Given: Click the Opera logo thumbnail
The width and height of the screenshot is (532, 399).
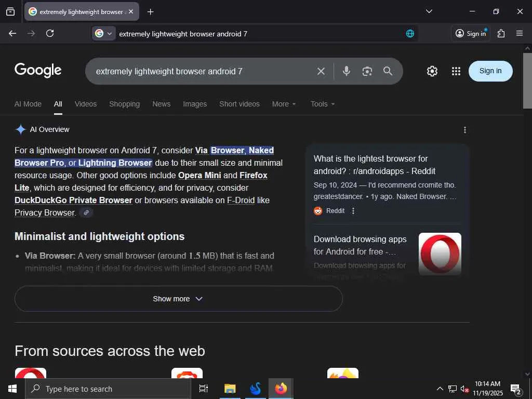Looking at the screenshot, I should 440,254.
